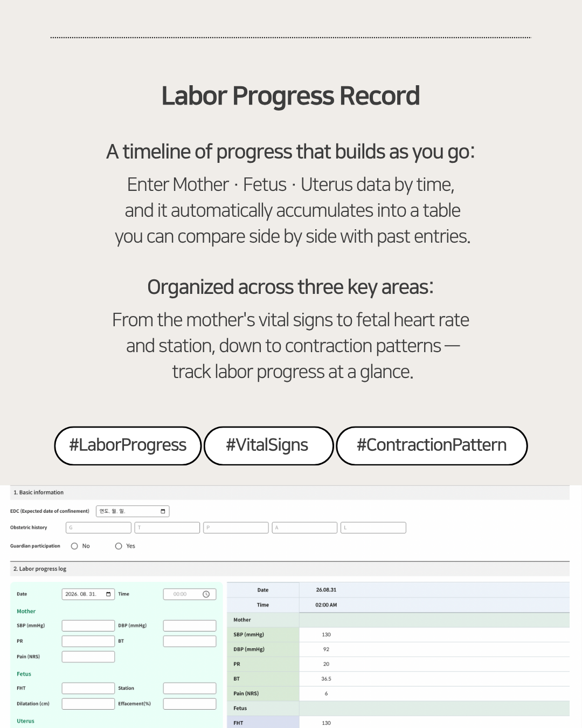Click the FHT input field

click(x=88, y=688)
